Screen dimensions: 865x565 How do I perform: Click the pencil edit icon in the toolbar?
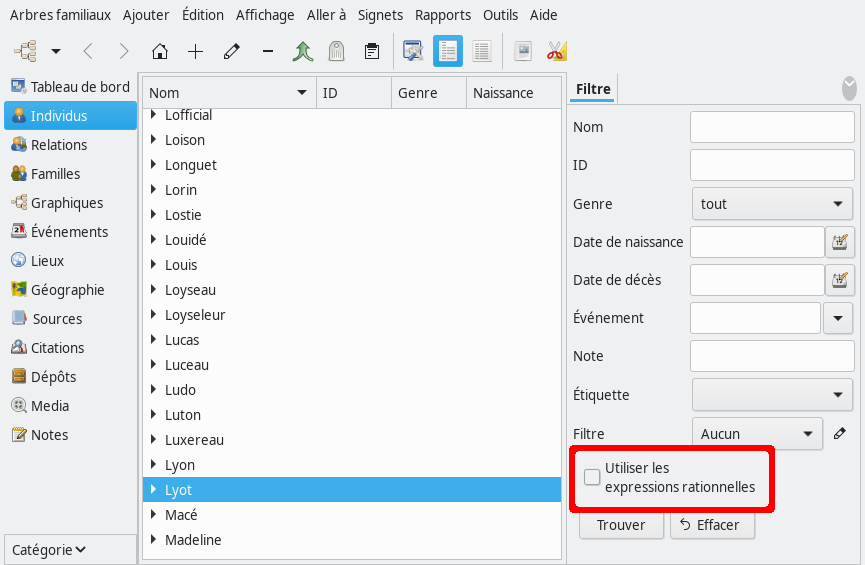[232, 52]
